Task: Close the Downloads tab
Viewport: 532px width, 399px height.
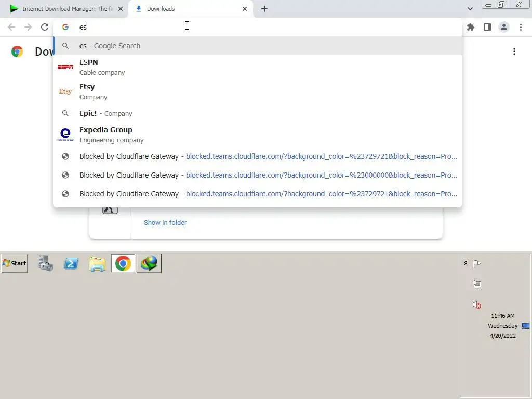Action: pyautogui.click(x=245, y=9)
